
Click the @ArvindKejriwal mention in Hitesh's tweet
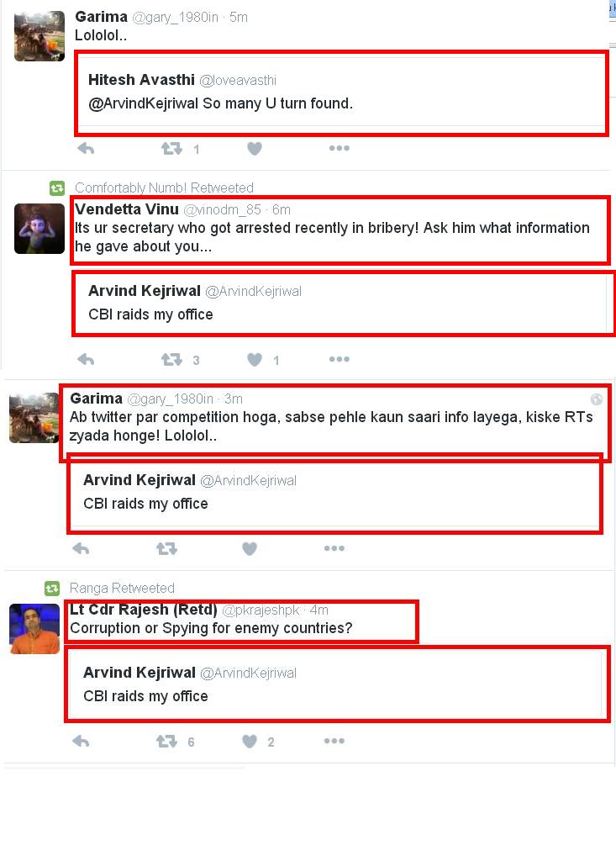(x=144, y=103)
